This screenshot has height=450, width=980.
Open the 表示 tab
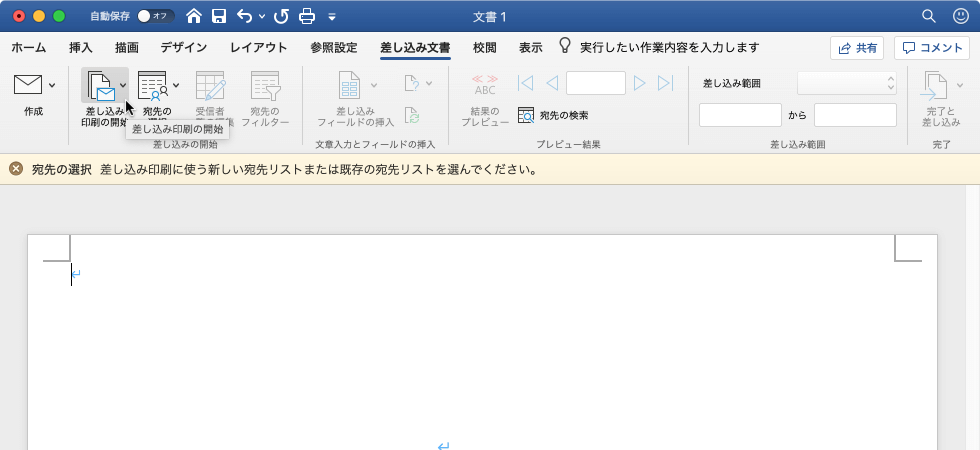click(531, 48)
